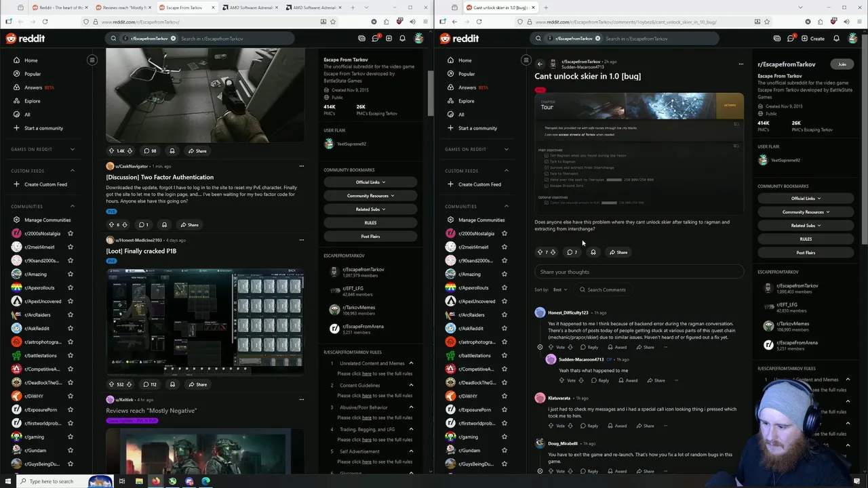Open post options three-dot menu on Cant unlock skier
868x488 pixels.
click(741, 64)
